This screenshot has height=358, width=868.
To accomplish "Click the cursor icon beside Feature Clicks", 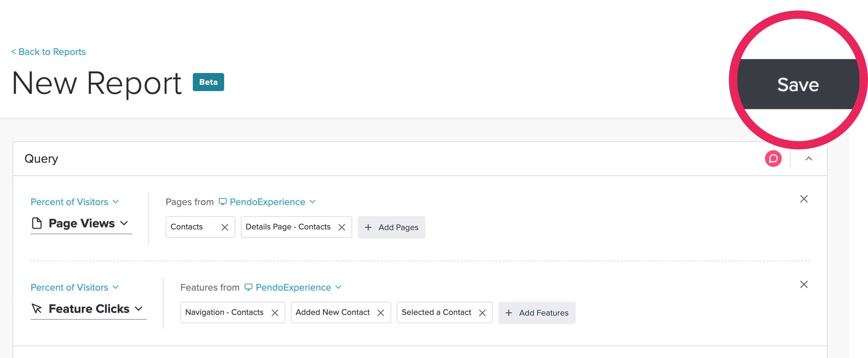I will point(37,309).
